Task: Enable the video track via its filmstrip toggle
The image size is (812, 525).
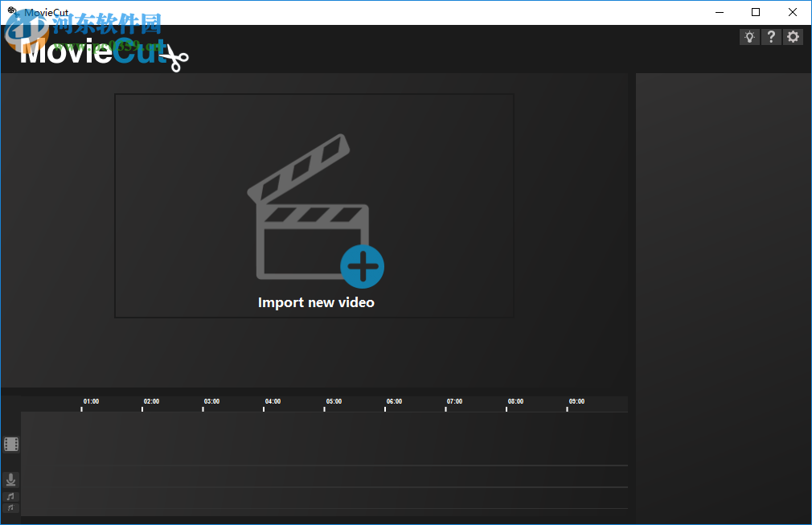Action: coord(10,444)
